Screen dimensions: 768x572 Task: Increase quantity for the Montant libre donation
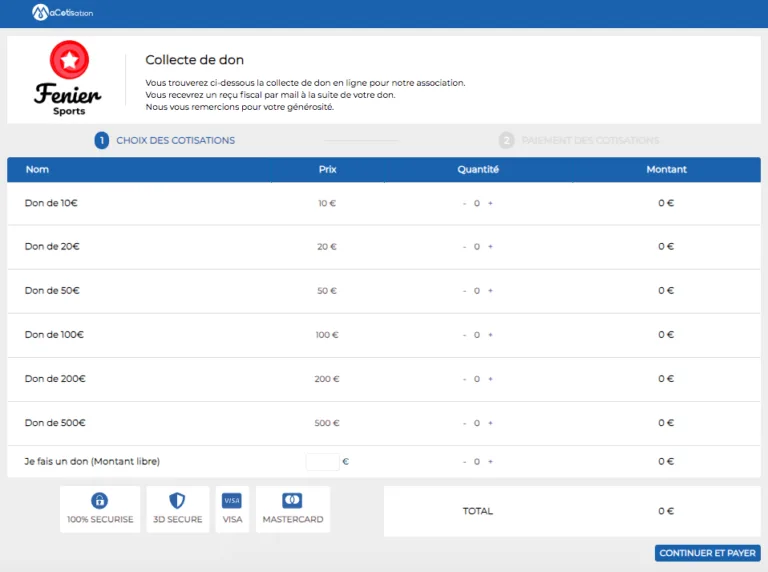(490, 462)
